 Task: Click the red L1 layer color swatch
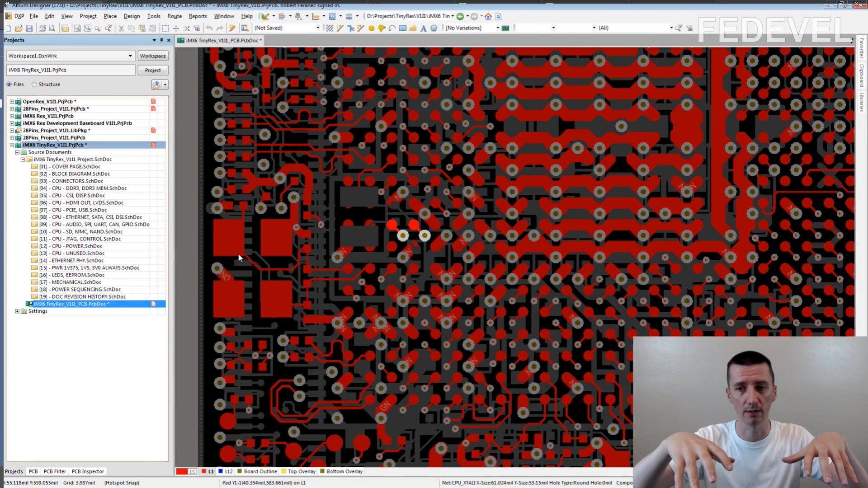pos(203,471)
